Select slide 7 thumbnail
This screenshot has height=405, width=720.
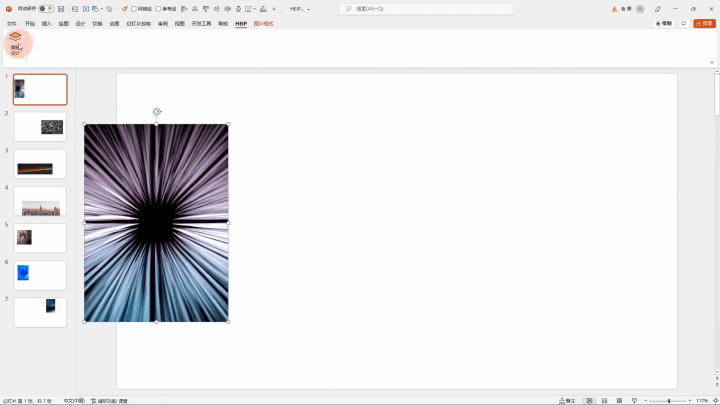(x=40, y=313)
